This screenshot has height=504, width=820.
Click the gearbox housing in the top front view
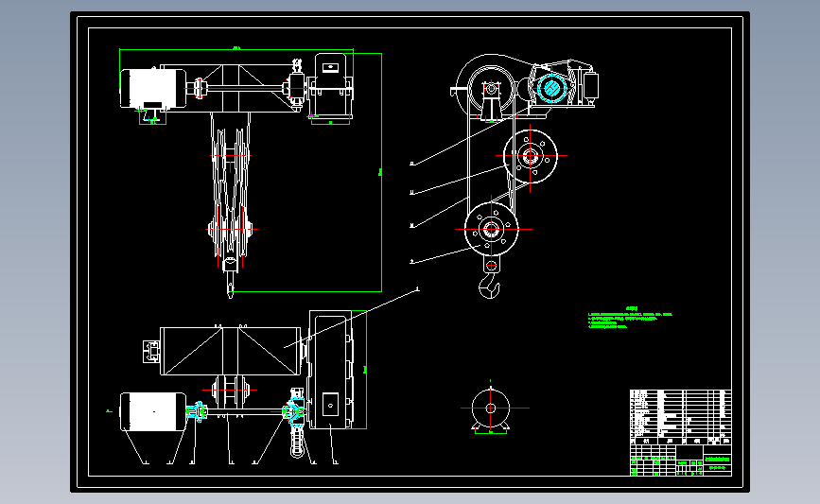[331, 85]
